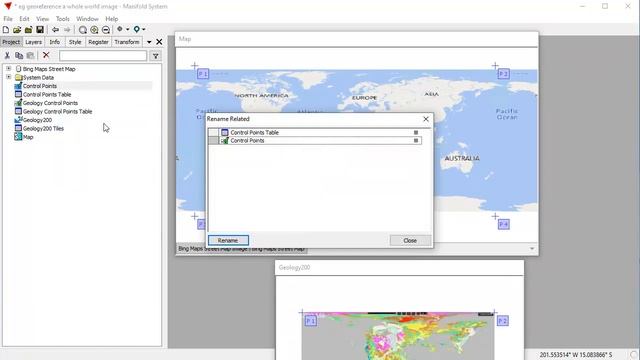Open the Edit menu

point(24,19)
